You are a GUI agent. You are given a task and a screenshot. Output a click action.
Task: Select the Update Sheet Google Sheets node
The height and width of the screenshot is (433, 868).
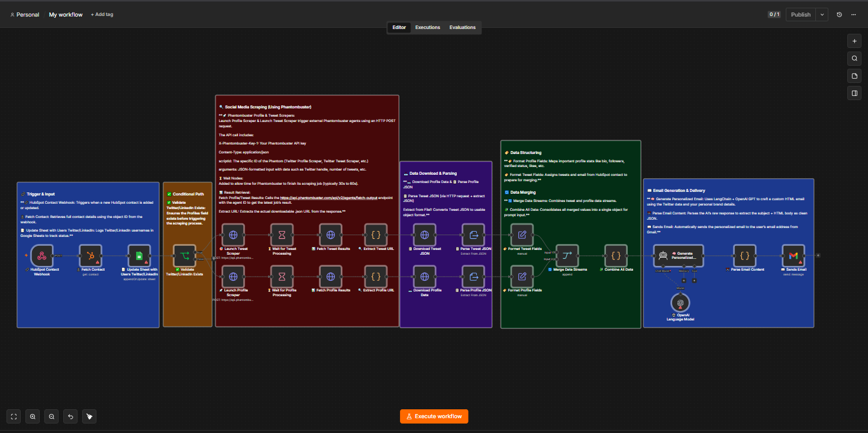140,256
